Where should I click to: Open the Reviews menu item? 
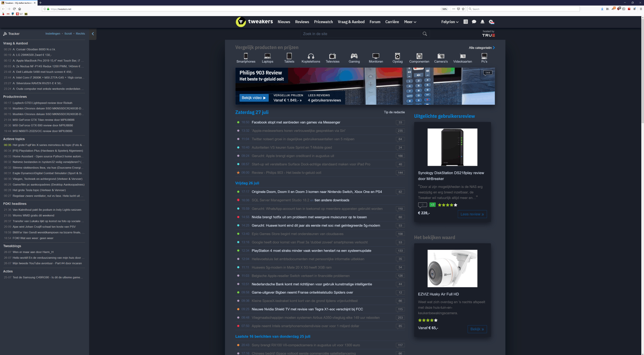click(302, 22)
